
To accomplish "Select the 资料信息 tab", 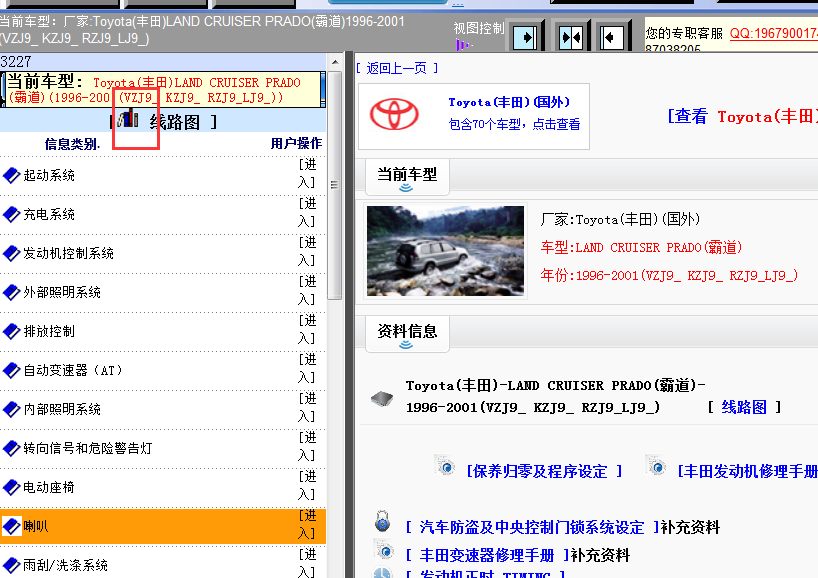I will 407,334.
